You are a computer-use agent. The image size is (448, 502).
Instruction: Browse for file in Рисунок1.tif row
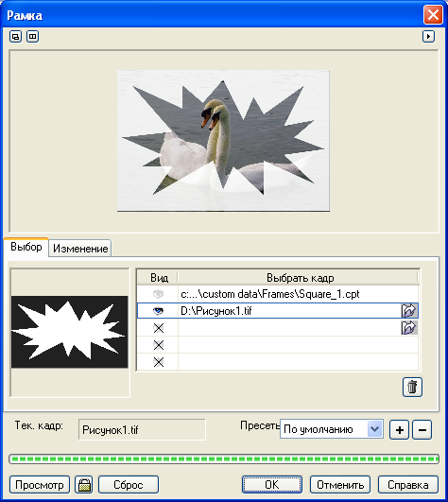pyautogui.click(x=409, y=310)
